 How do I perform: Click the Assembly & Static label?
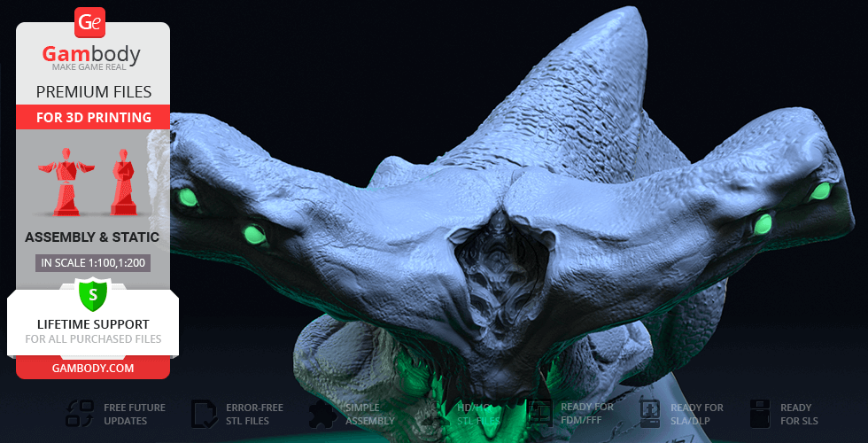[92, 237]
